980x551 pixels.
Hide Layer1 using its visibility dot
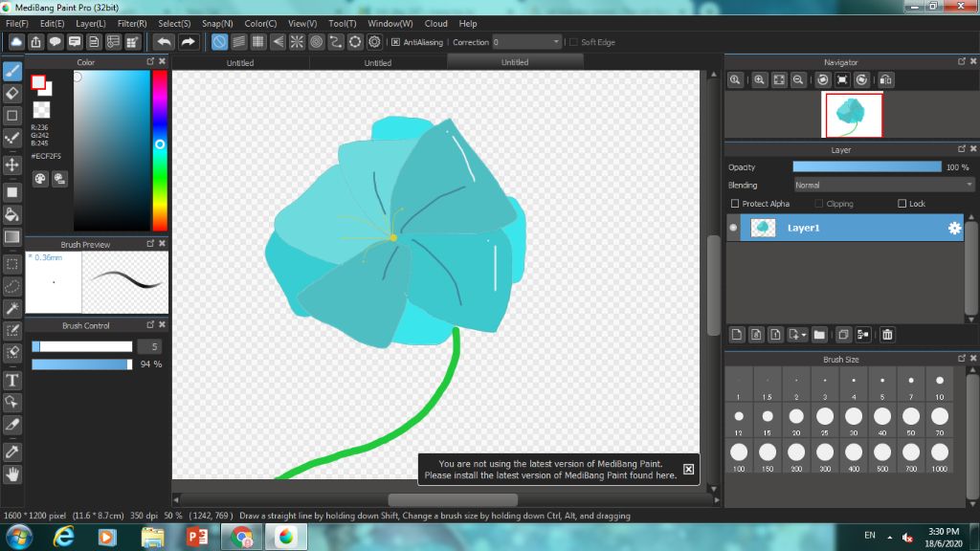[x=733, y=228]
